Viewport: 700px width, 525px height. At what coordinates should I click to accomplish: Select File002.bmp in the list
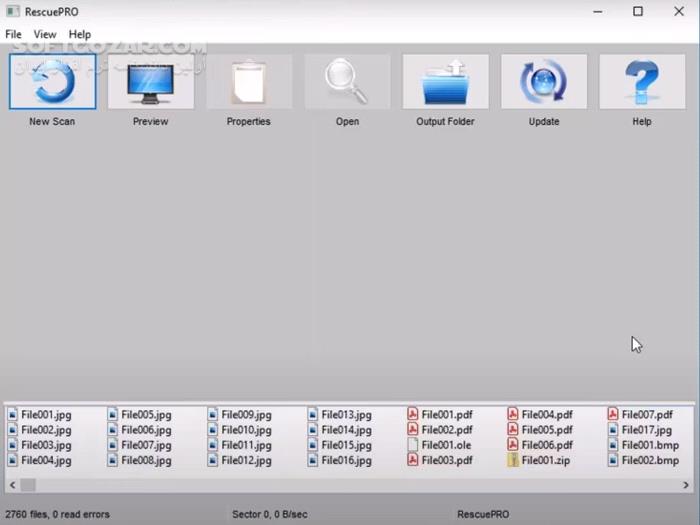643,460
